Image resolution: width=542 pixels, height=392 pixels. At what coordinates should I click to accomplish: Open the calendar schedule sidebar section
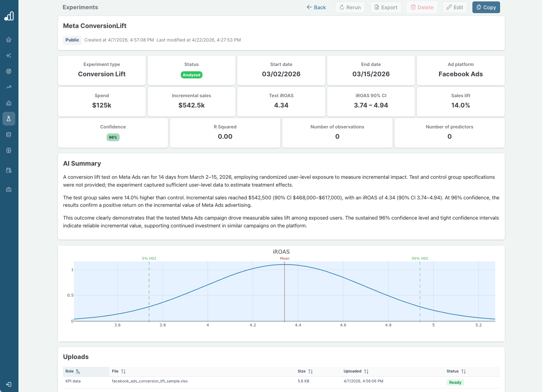(9, 170)
